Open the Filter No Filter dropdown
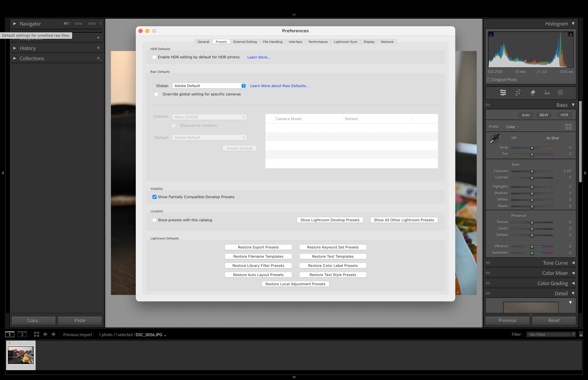The width and height of the screenshot is (588, 380). [551, 335]
